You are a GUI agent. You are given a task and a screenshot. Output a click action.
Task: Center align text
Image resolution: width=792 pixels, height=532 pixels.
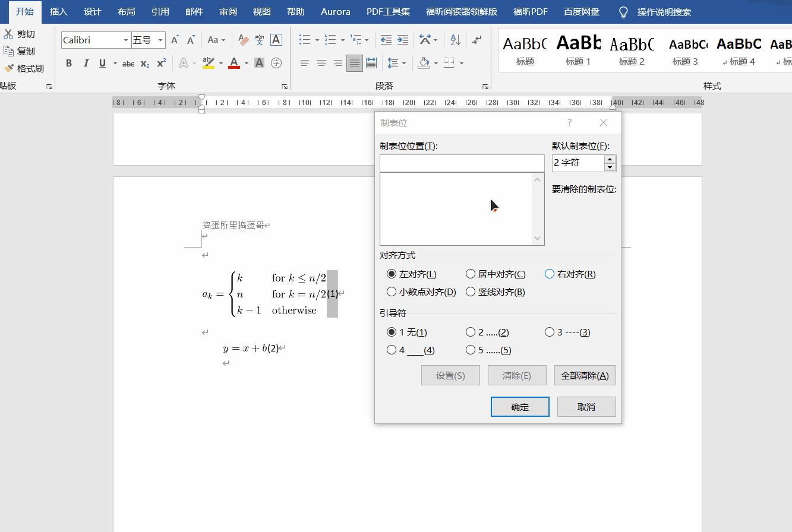click(x=321, y=63)
